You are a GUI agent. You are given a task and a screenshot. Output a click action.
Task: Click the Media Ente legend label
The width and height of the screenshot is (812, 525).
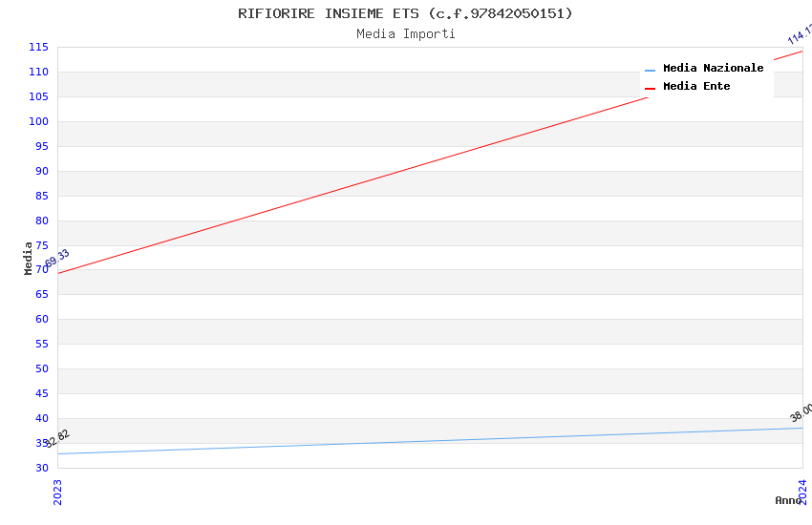(x=696, y=86)
